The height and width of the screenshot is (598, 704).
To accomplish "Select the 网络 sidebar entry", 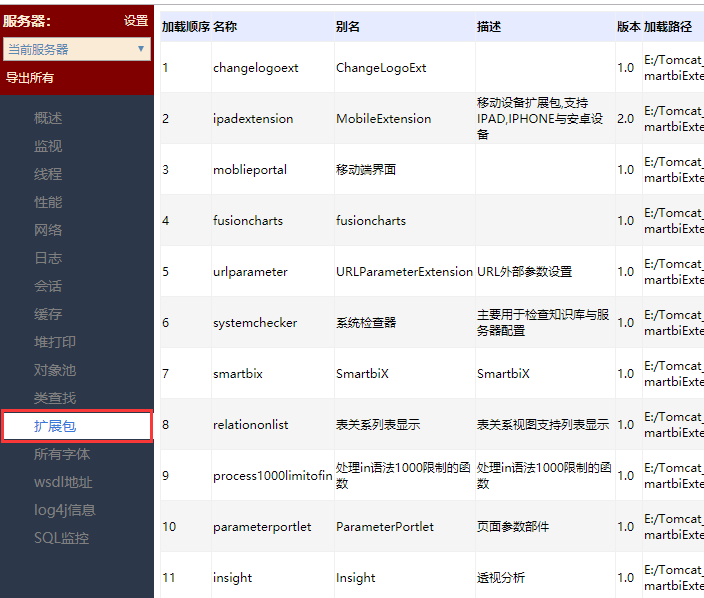I will pyautogui.click(x=48, y=230).
